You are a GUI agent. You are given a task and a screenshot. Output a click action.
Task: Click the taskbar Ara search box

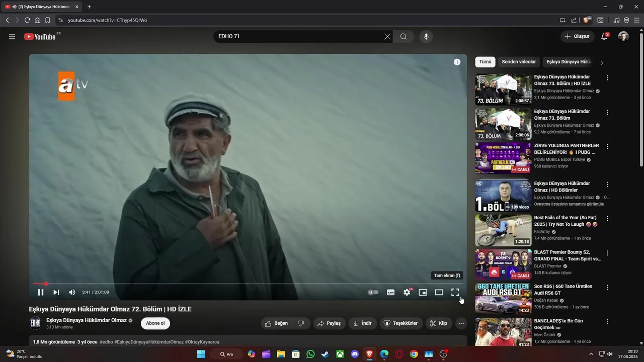226,354
